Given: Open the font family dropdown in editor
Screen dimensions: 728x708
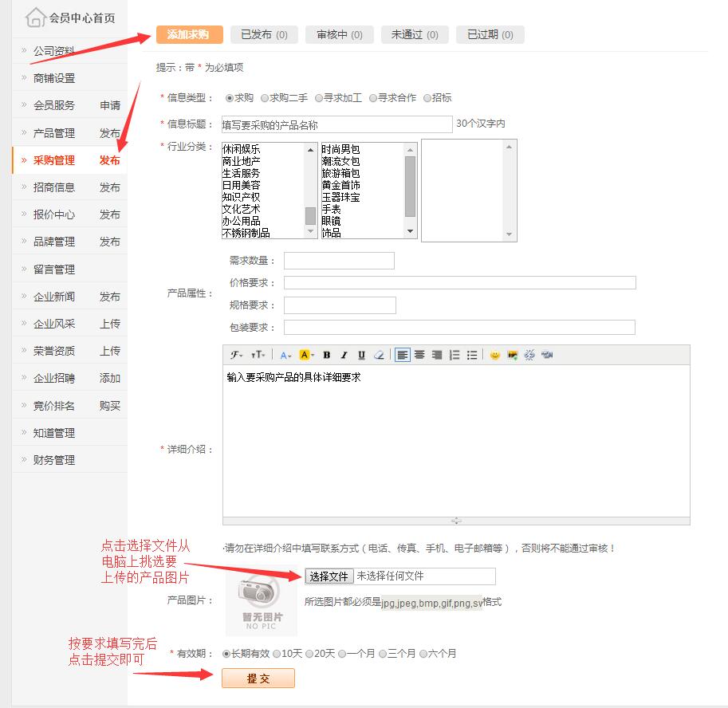Looking at the screenshot, I should tap(237, 355).
